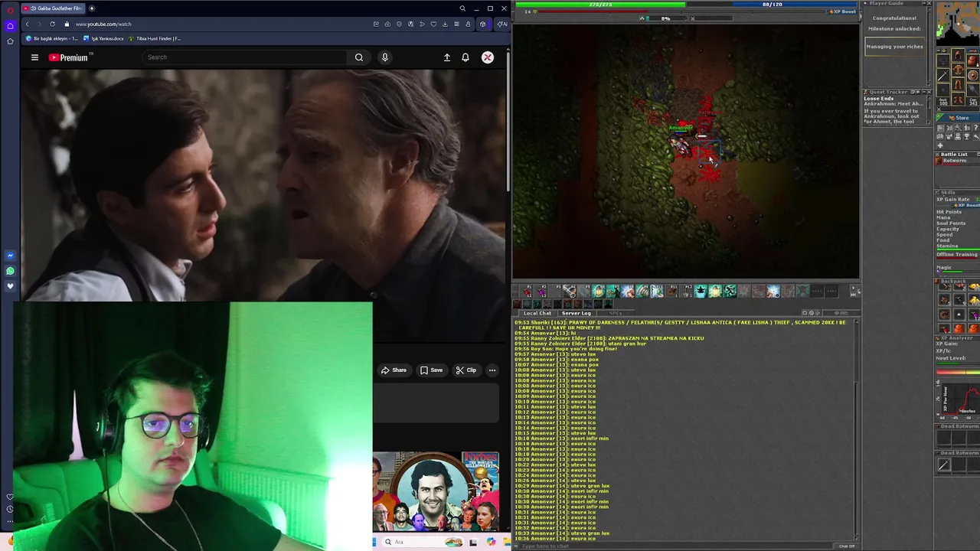The width and height of the screenshot is (980, 551).
Task: Open the XP Boost button in Skills
Action: 966,205
